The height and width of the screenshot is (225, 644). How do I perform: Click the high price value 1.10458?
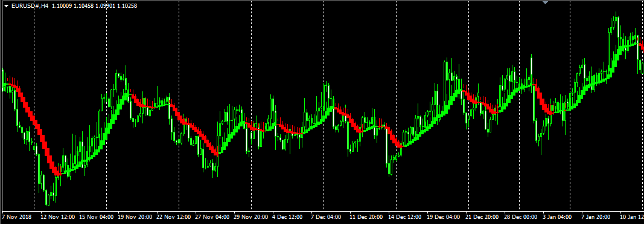pyautogui.click(x=84, y=6)
